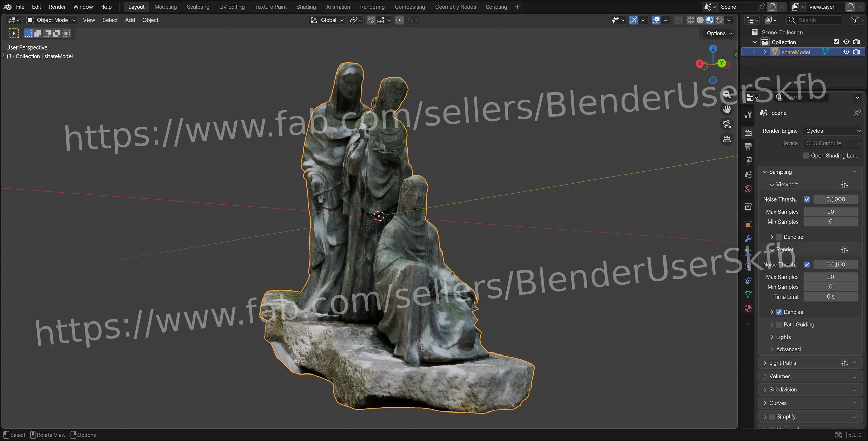Open viewport Options dropdown
This screenshot has height=441, width=868.
pyautogui.click(x=719, y=33)
